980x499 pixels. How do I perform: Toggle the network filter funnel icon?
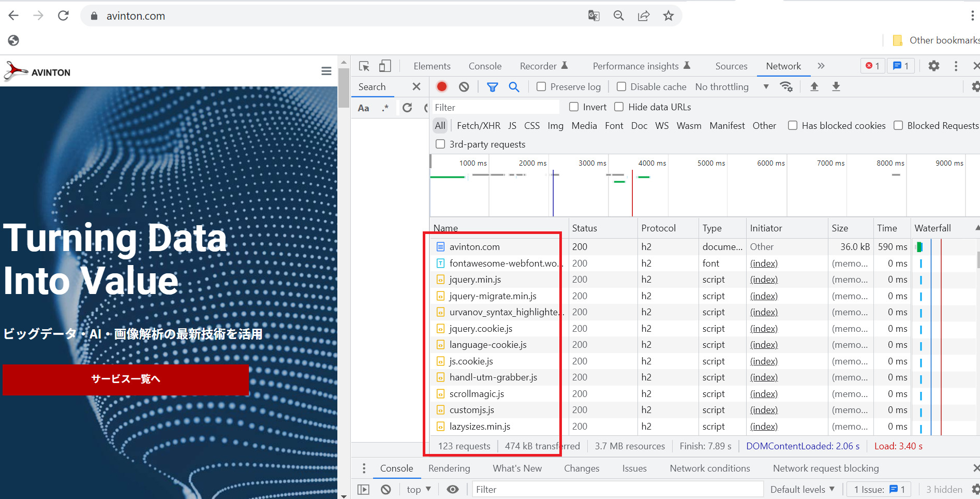[x=492, y=87]
